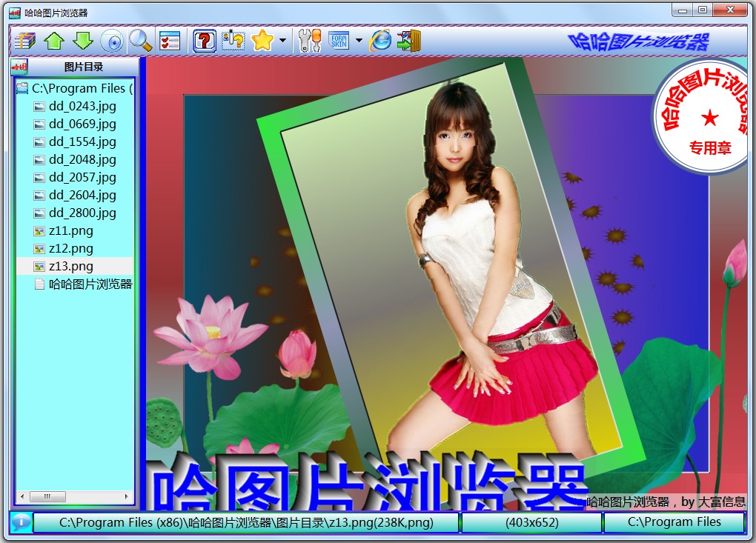Go to previous image with green up arrow

click(54, 40)
